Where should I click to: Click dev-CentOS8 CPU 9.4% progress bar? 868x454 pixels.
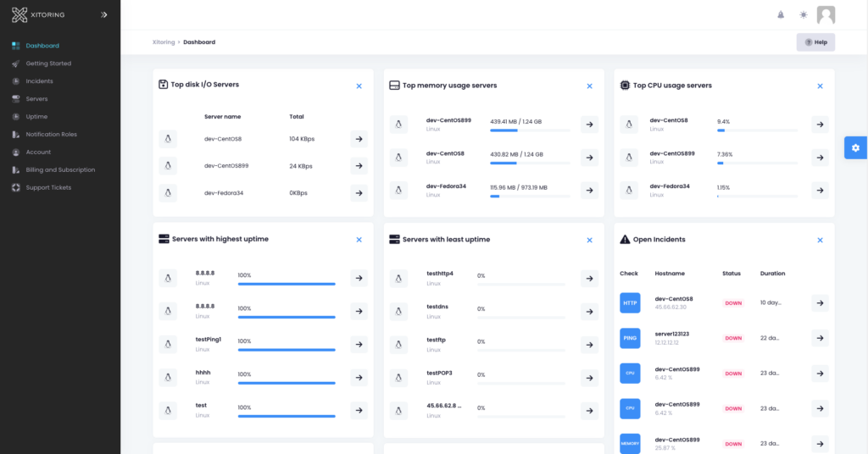click(x=757, y=130)
